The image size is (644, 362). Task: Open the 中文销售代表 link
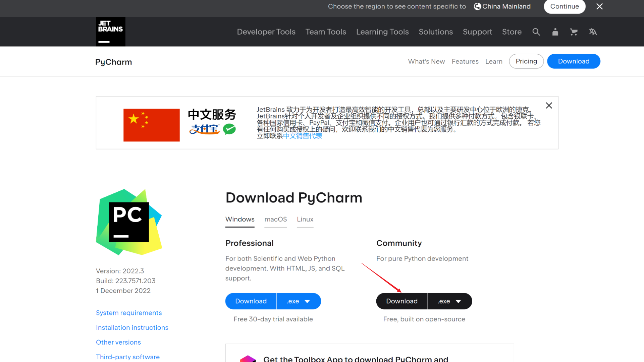(302, 136)
